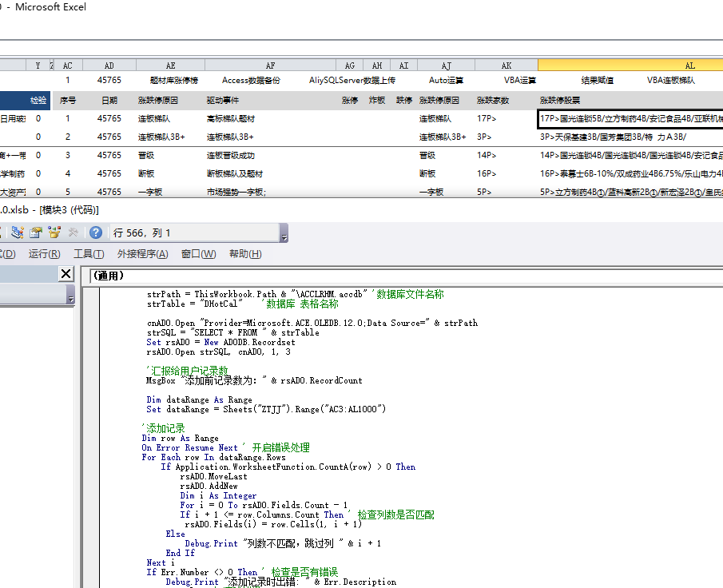The width and height of the screenshot is (723, 588).
Task: Select column header Y
Action: 38,66
